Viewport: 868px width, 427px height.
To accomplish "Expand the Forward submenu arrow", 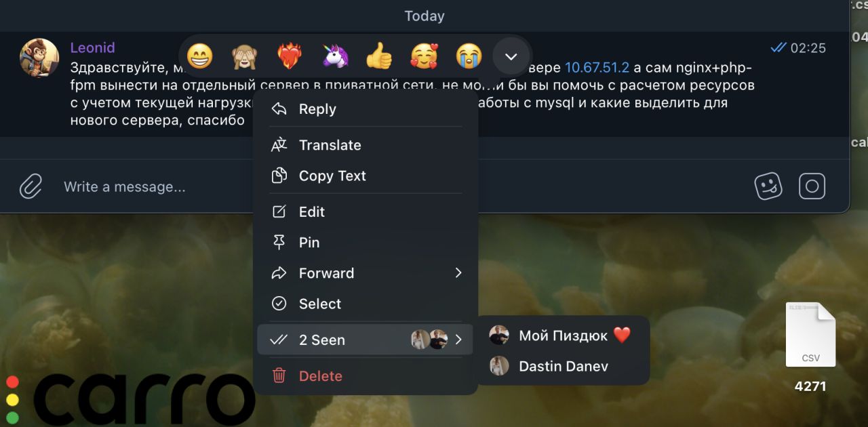I will pos(458,273).
